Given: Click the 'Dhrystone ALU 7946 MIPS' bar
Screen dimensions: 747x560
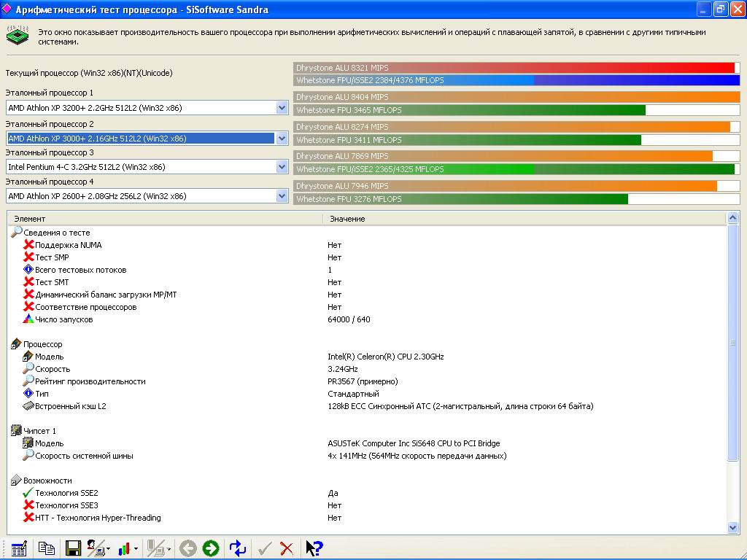Looking at the screenshot, I should [516, 186].
